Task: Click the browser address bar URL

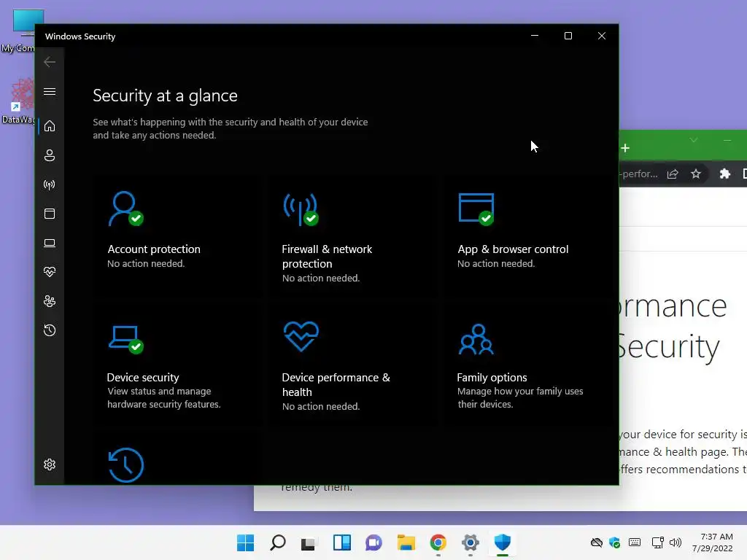Action: coord(639,174)
